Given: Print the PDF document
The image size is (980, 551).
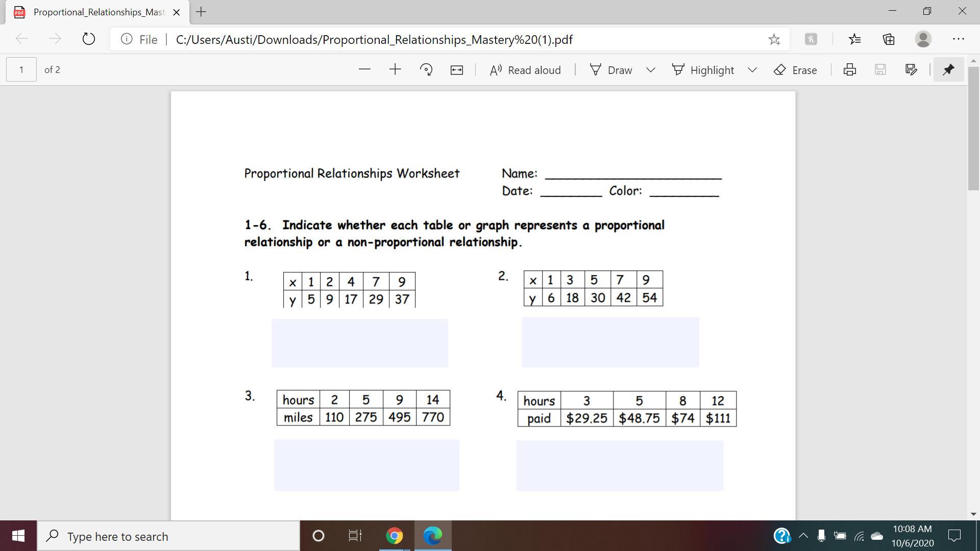Looking at the screenshot, I should click(850, 70).
